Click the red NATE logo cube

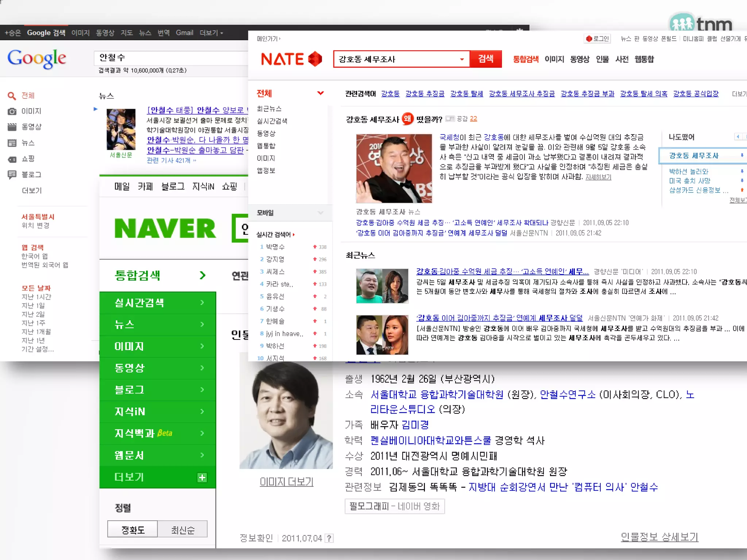[315, 59]
